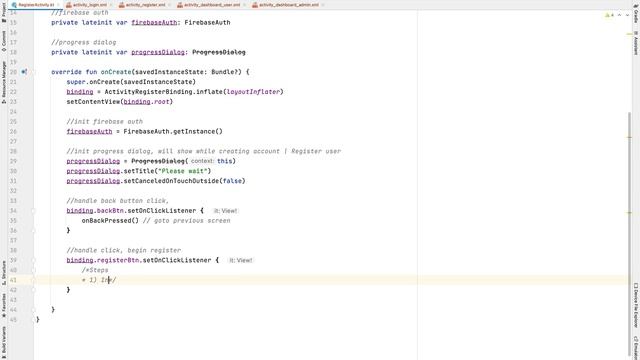Click 'onCreate' in the override function line
Viewport: 640px width, 360px height.
pos(116,72)
